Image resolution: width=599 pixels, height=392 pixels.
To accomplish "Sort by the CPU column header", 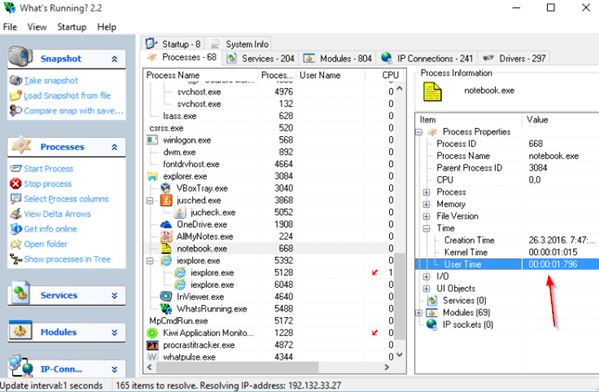I will coord(385,75).
